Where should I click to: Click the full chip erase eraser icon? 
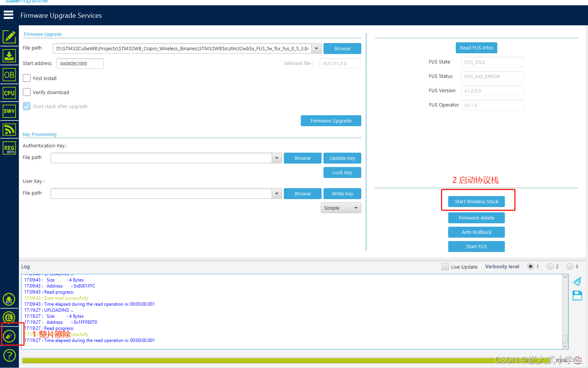(9, 336)
